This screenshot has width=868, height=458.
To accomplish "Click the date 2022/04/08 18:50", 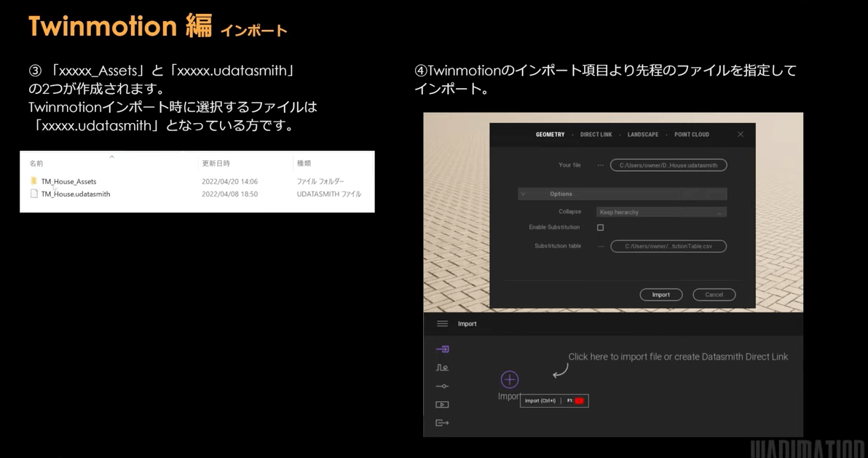I will [x=229, y=194].
